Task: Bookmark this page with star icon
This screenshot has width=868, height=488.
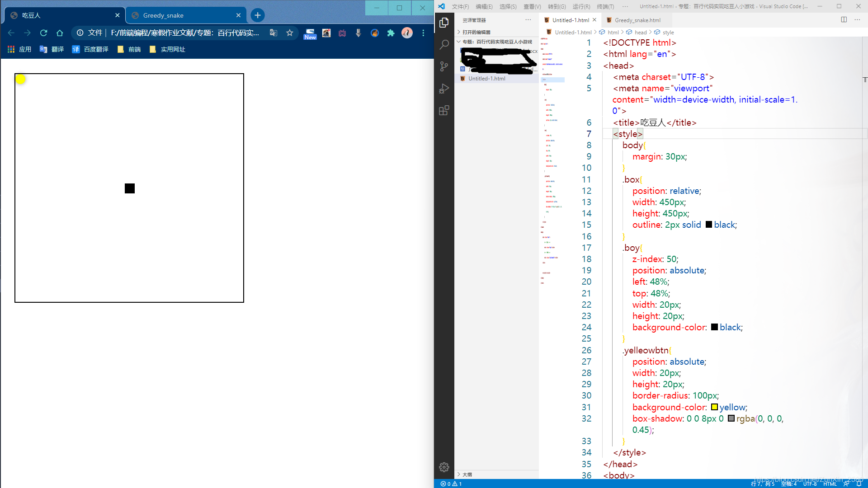Action: point(290,33)
